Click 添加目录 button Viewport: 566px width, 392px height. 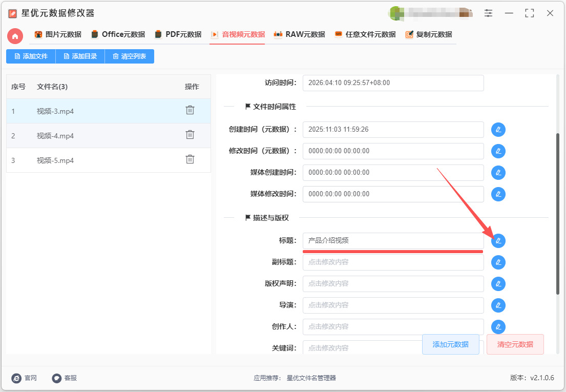coord(80,56)
